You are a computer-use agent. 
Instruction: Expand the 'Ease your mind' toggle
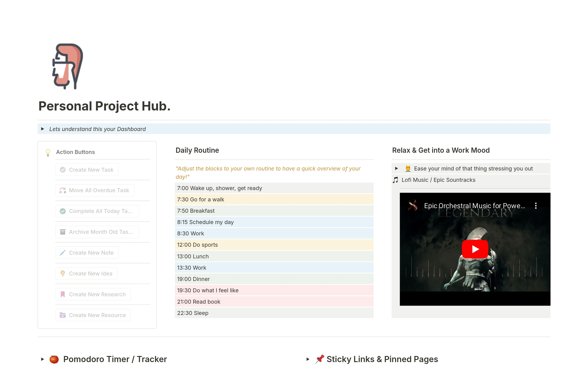(396, 168)
